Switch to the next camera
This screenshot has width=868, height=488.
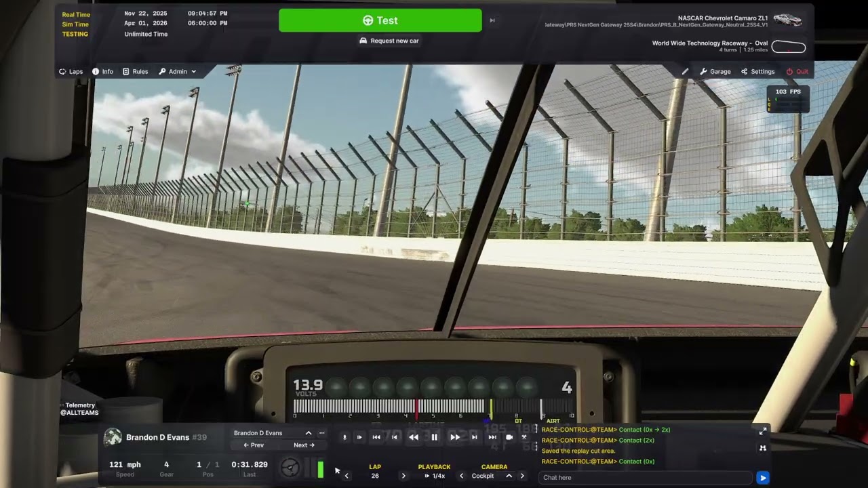point(522,476)
